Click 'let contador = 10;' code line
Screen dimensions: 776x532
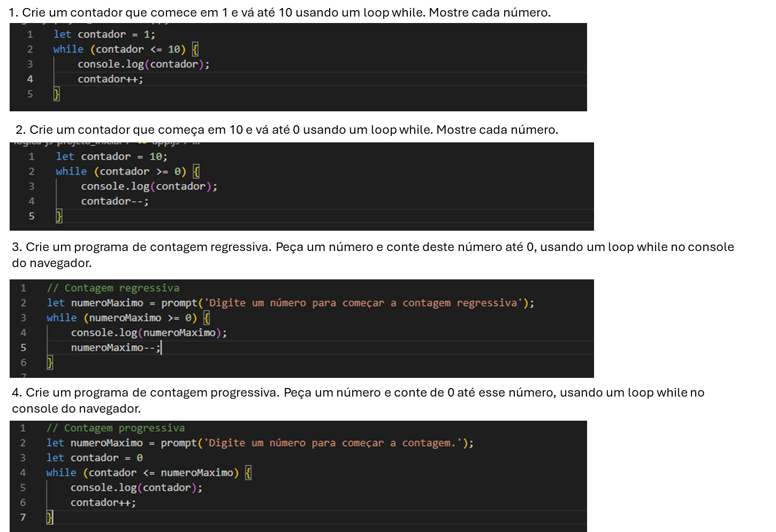tap(111, 157)
